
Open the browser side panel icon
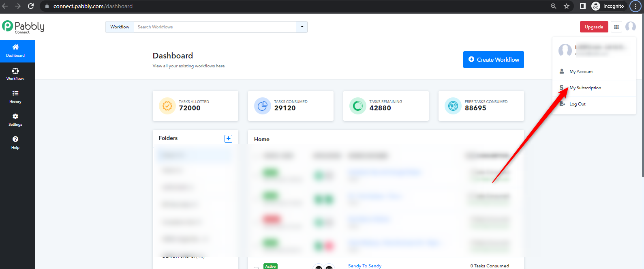coord(582,6)
